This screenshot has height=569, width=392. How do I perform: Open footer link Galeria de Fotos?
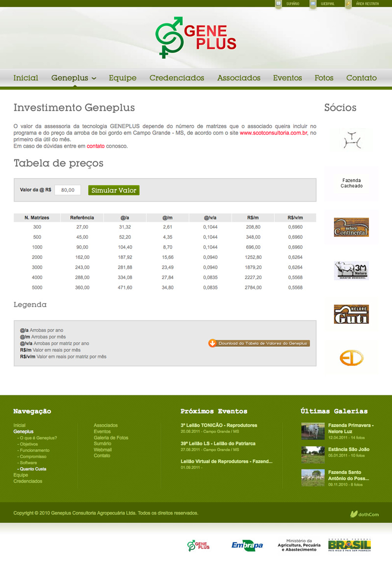click(111, 438)
